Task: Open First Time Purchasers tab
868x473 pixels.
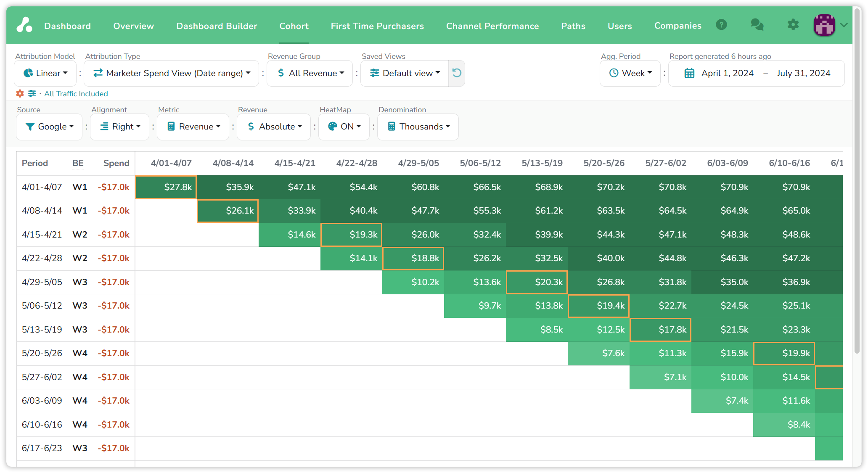Action: click(377, 26)
